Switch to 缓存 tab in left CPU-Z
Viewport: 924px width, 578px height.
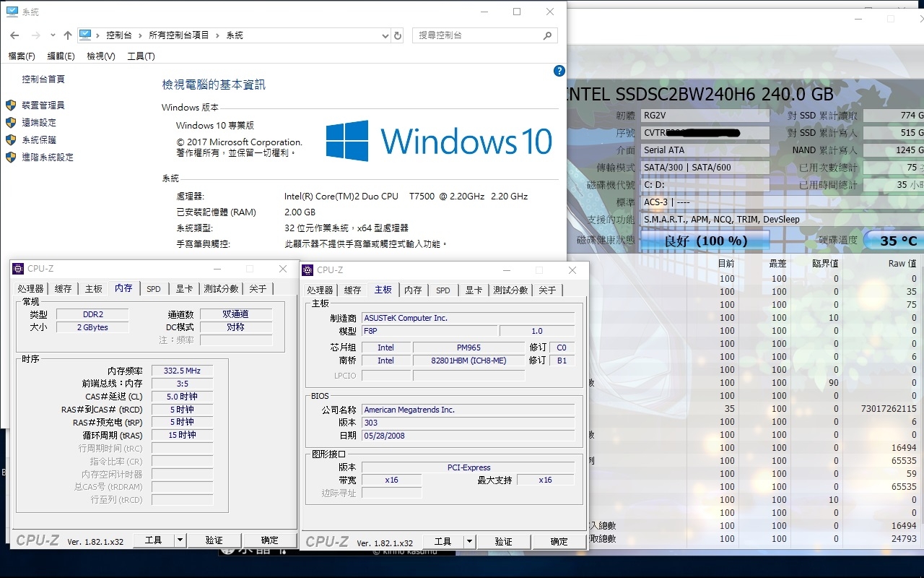pyautogui.click(x=64, y=288)
